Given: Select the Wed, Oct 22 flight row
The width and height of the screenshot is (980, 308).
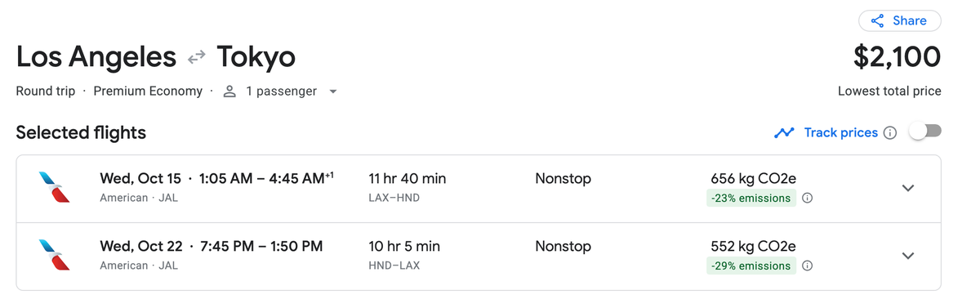Looking at the screenshot, I should tap(479, 256).
